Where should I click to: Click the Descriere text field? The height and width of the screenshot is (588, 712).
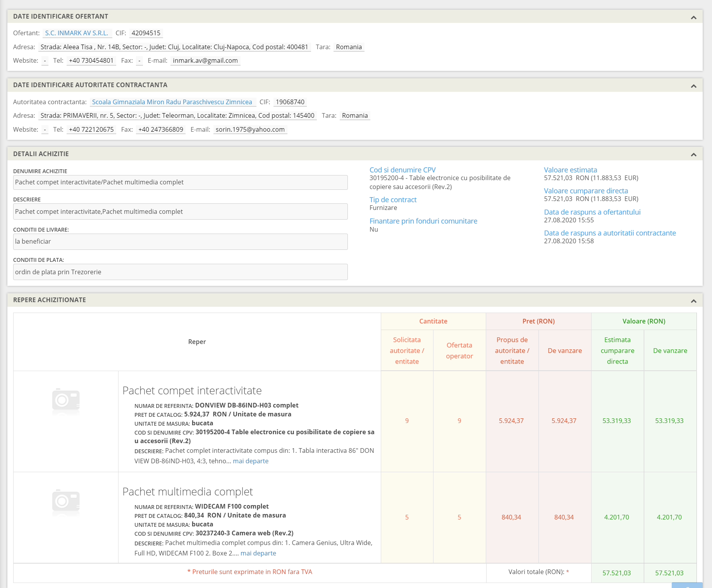(181, 211)
